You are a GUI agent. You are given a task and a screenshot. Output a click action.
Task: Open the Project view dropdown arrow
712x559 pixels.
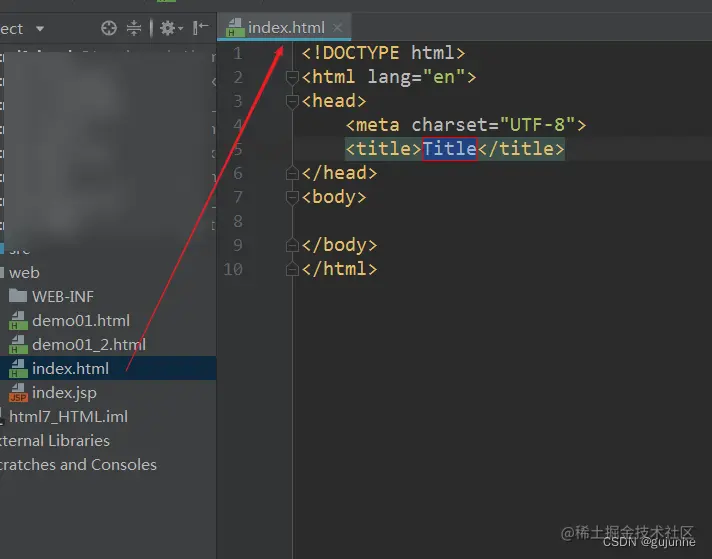coord(40,29)
